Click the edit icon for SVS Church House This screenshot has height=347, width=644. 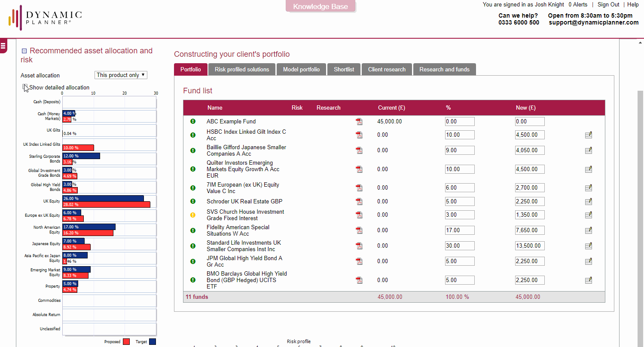pyautogui.click(x=589, y=215)
